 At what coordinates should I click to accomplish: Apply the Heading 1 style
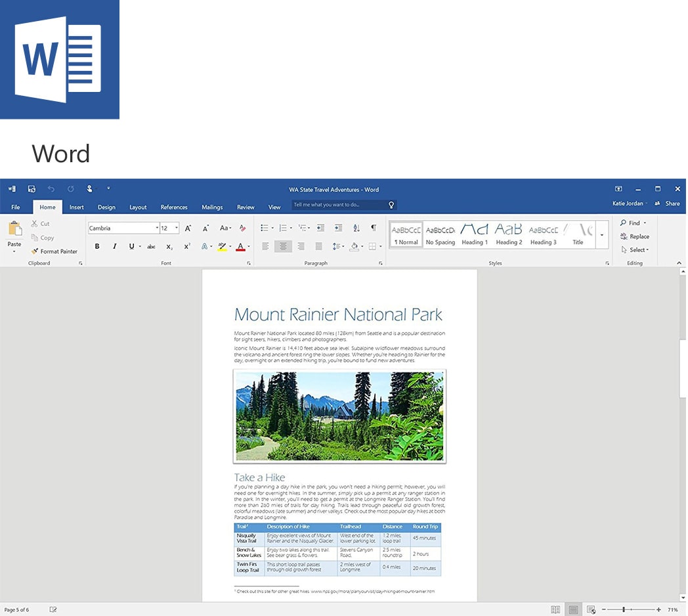coord(475,235)
